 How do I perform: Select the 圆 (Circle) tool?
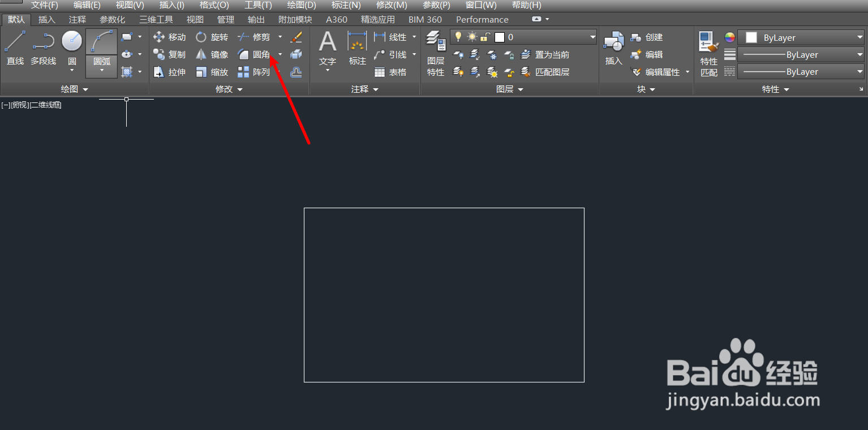(x=72, y=51)
